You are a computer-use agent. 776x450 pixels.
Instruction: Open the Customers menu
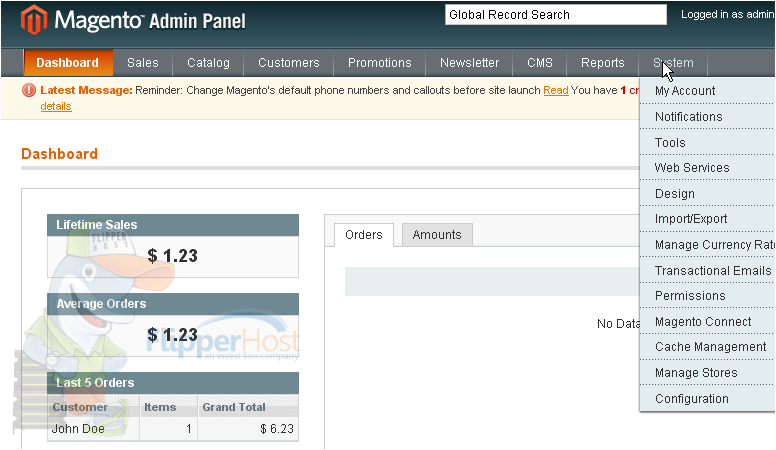click(289, 63)
